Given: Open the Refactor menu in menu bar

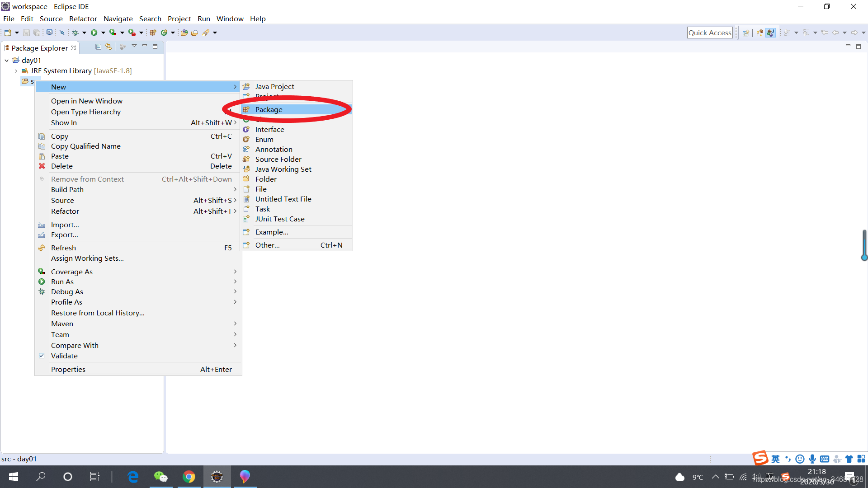Looking at the screenshot, I should 83,19.
